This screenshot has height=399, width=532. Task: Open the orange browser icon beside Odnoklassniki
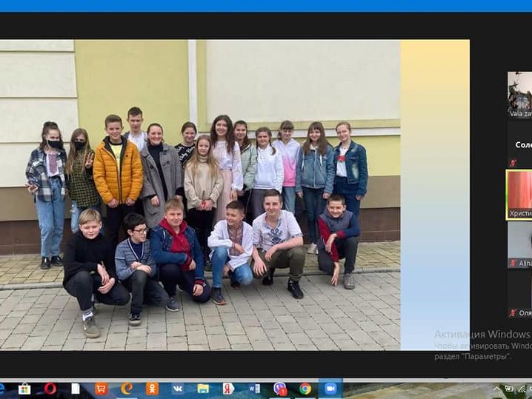(127, 389)
